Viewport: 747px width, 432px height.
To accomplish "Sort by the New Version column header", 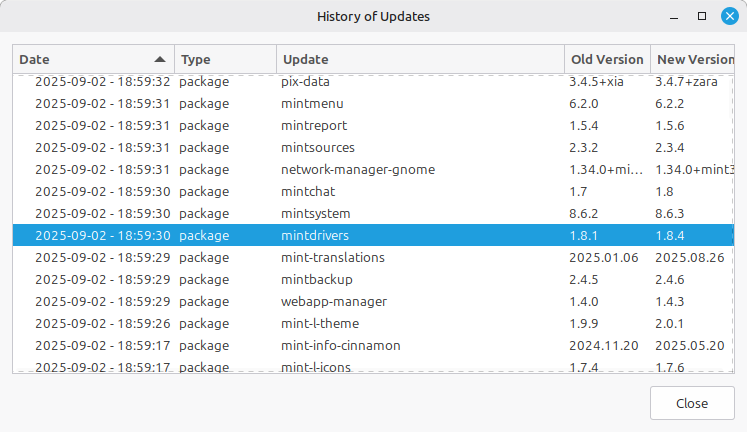I will [693, 60].
